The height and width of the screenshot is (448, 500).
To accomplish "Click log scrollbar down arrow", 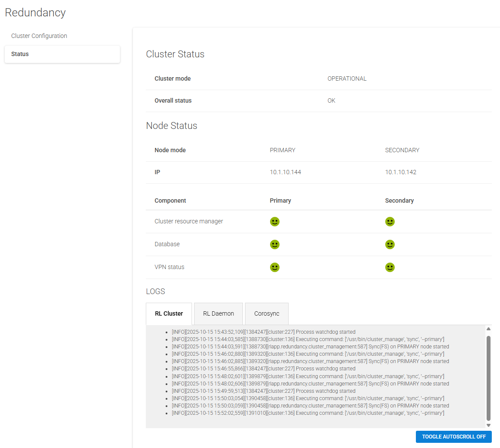I will [488, 425].
